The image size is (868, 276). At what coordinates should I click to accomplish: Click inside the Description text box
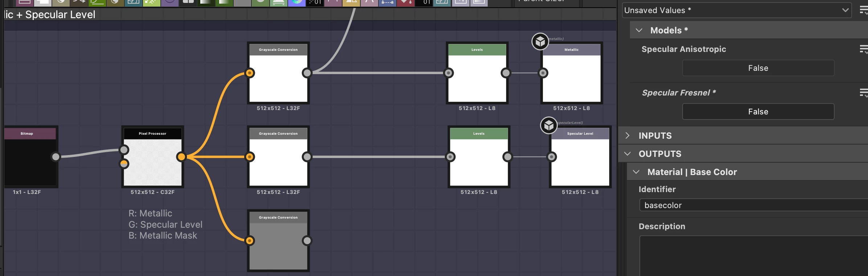pyautogui.click(x=754, y=256)
